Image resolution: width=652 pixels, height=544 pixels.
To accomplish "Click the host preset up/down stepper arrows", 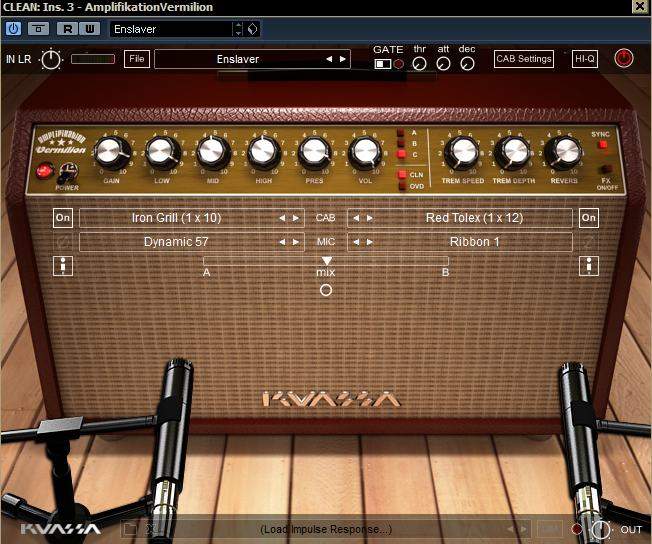I will (238, 29).
